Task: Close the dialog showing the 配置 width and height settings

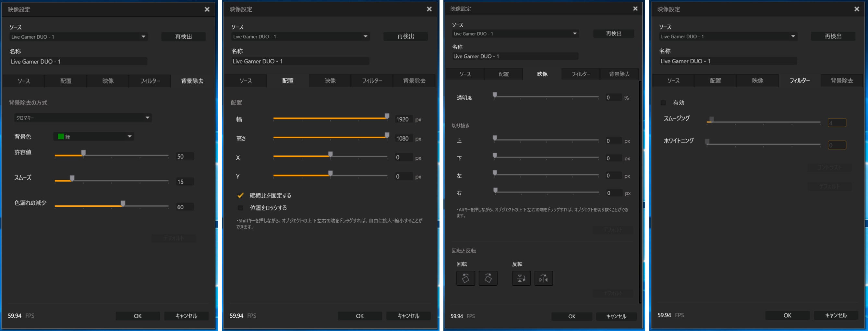Action: pyautogui.click(x=429, y=9)
